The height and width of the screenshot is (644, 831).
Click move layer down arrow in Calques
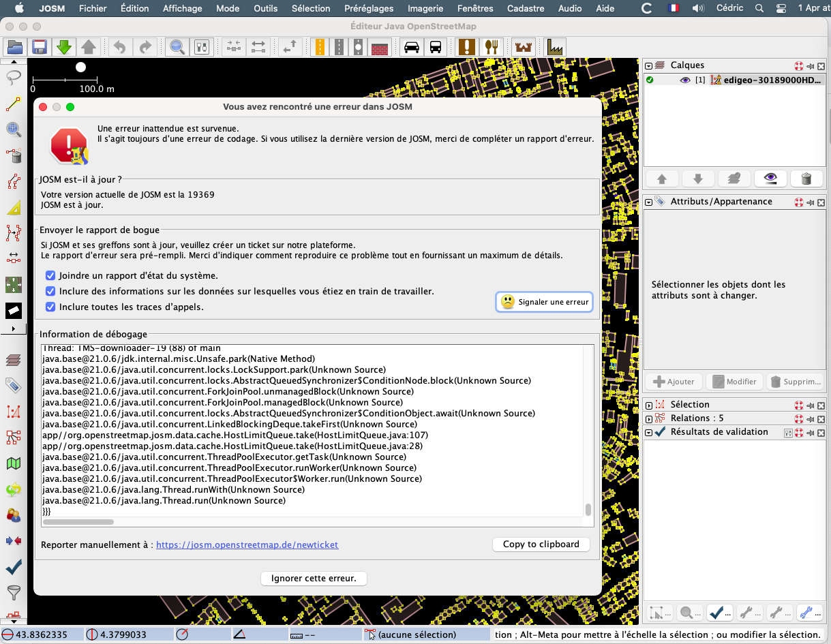point(698,179)
